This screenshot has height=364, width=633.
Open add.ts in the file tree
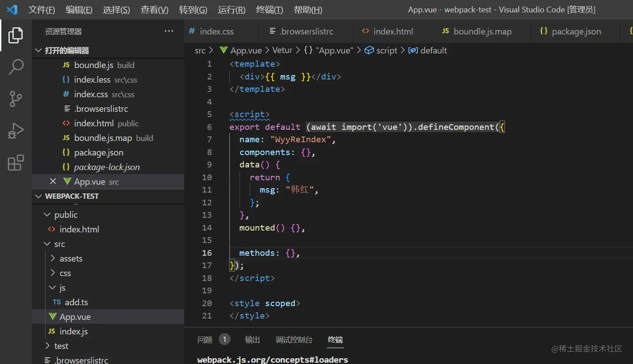click(x=76, y=302)
